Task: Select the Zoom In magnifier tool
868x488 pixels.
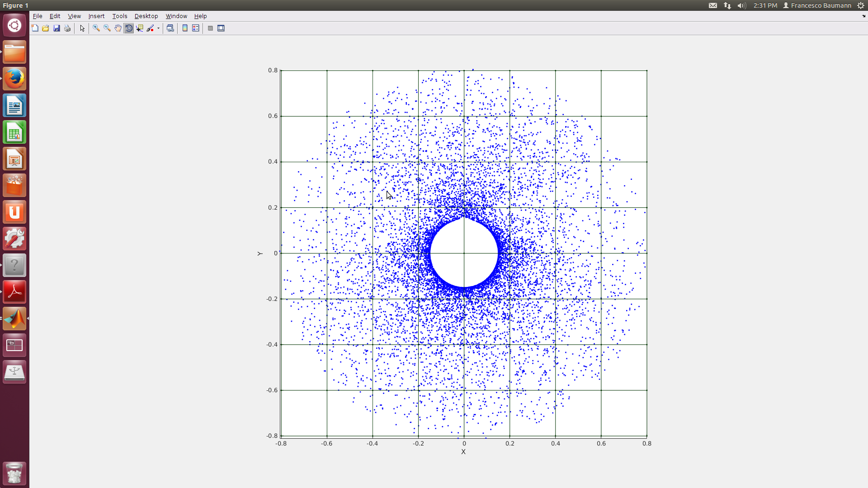Action: (x=96, y=28)
